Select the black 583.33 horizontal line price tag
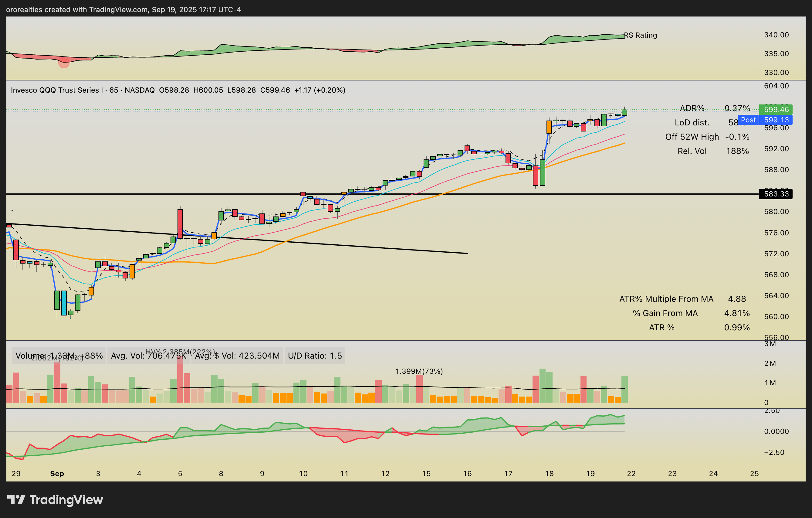The width and height of the screenshot is (812, 518). coord(775,194)
